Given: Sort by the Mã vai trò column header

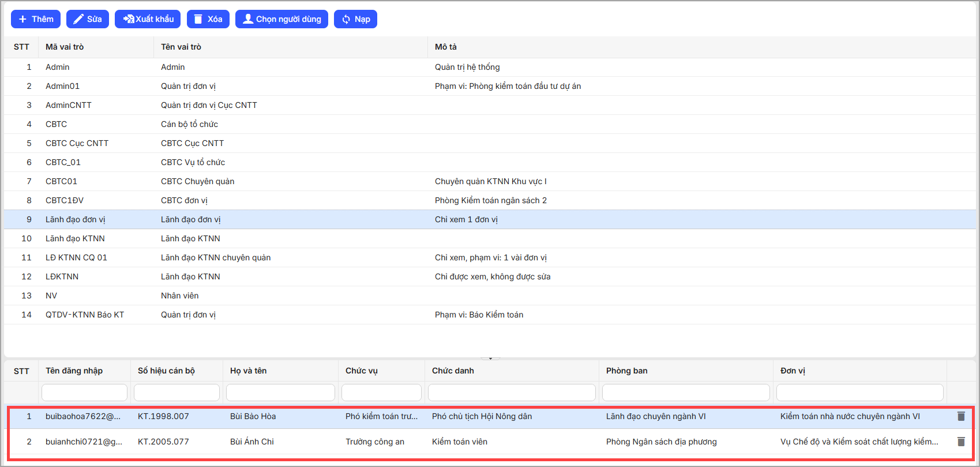Looking at the screenshot, I should [x=65, y=47].
